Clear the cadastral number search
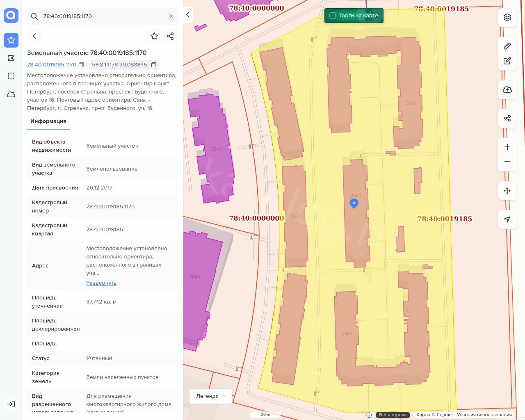The image size is (525, 420). [171, 16]
